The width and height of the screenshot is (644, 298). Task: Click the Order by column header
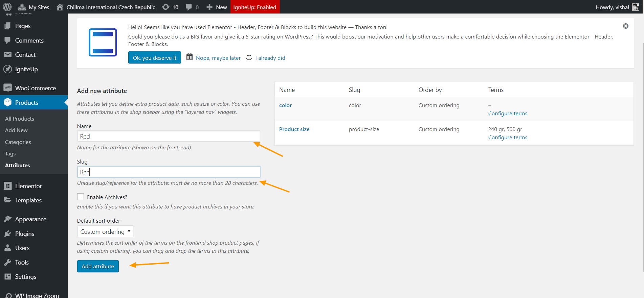(x=430, y=90)
